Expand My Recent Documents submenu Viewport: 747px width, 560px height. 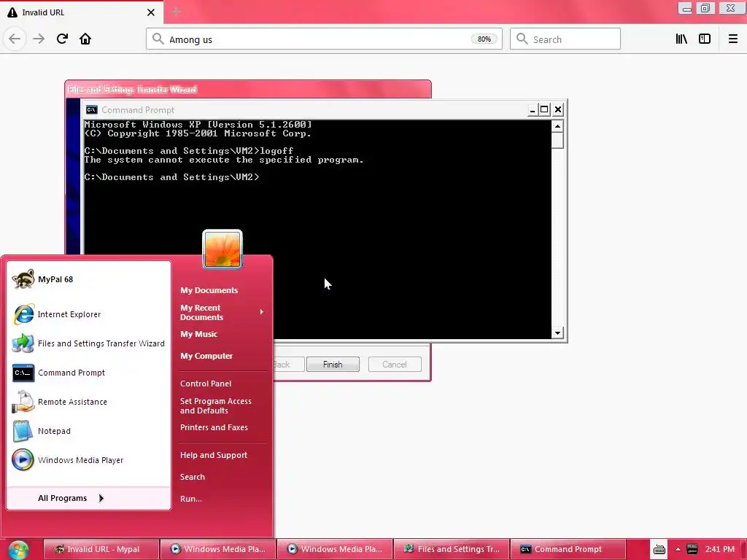222,312
